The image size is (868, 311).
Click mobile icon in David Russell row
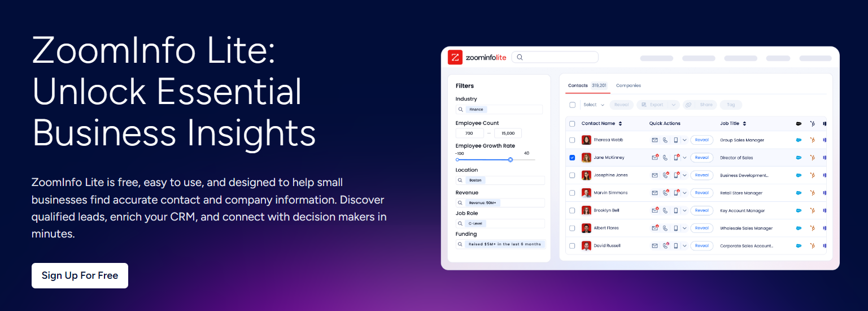tap(675, 245)
